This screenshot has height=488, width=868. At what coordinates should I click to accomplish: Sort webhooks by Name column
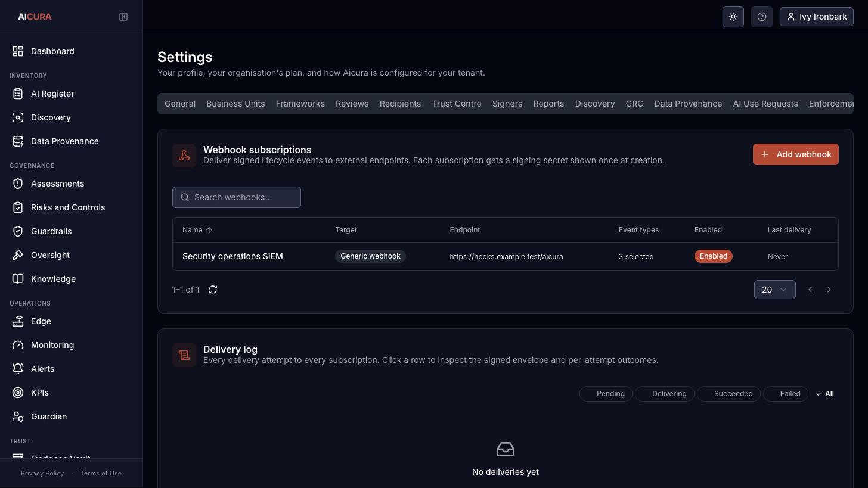pos(197,230)
